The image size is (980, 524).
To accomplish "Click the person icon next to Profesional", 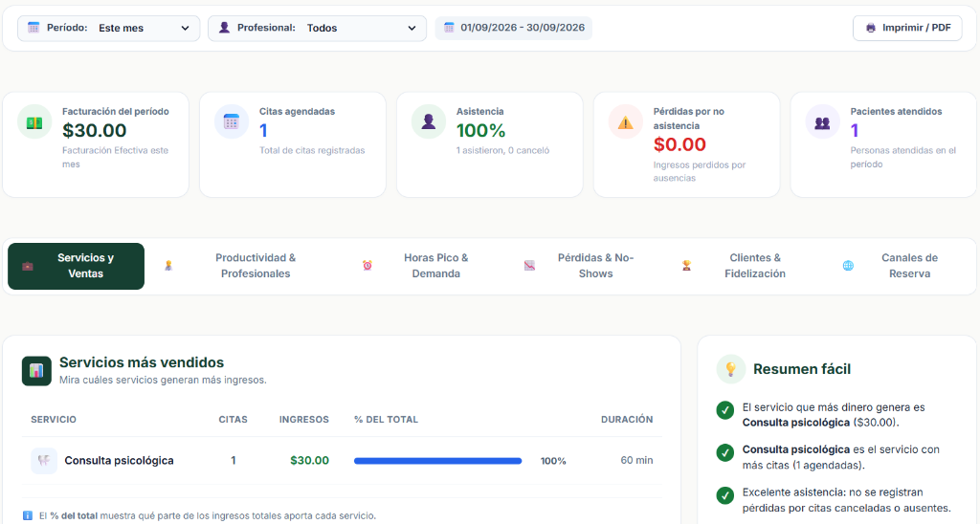I will [x=224, y=28].
